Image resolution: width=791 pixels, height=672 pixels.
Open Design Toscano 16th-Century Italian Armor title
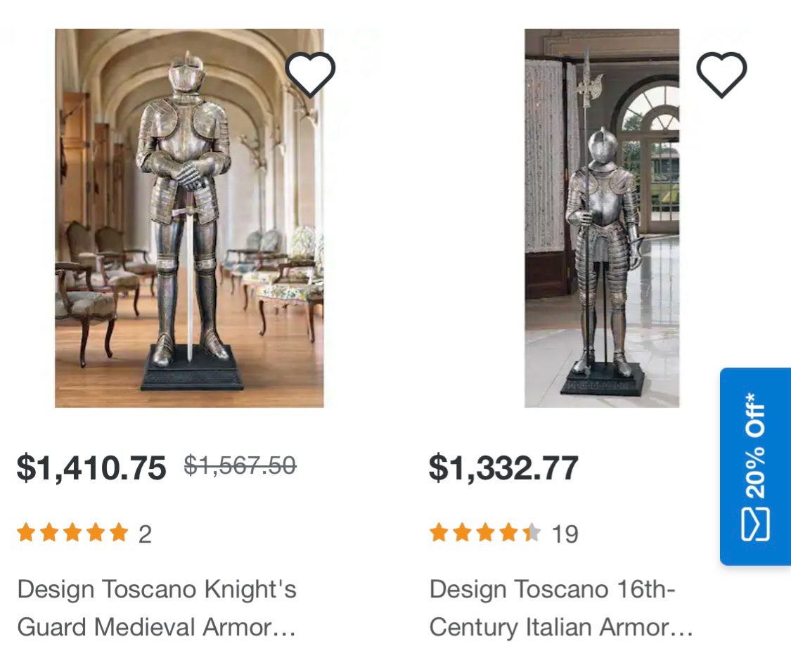[560, 607]
